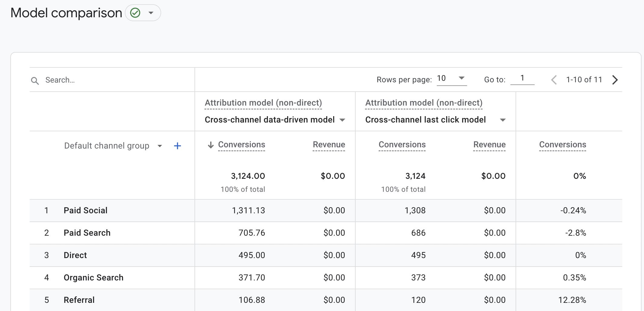Image resolution: width=644 pixels, height=311 pixels.
Task: Click the Go to page number field
Action: [523, 78]
